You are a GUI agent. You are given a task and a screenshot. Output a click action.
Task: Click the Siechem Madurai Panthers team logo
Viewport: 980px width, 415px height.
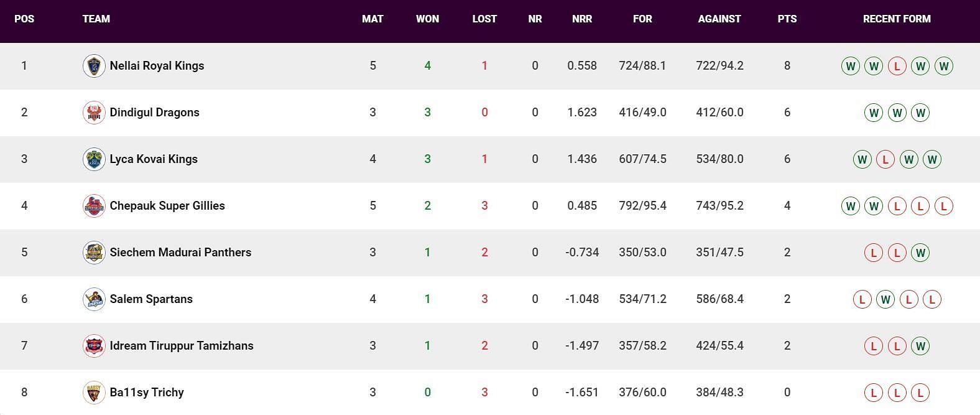pyautogui.click(x=94, y=253)
